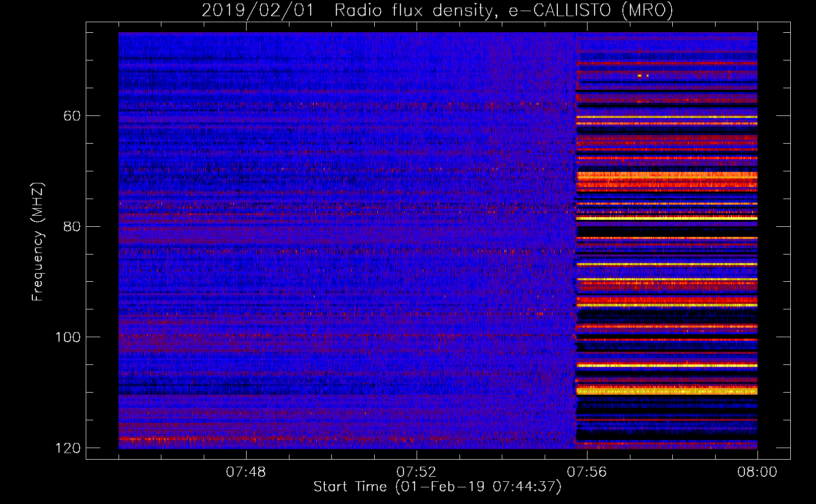Click the plot title "Radio flux density, e-CALLISTO (MRO)"

tap(504, 10)
